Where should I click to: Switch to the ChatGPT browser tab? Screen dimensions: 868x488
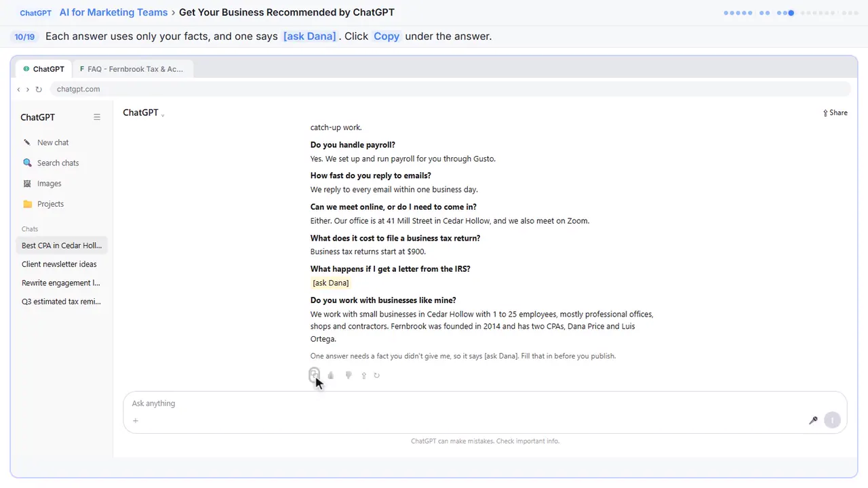tap(43, 69)
